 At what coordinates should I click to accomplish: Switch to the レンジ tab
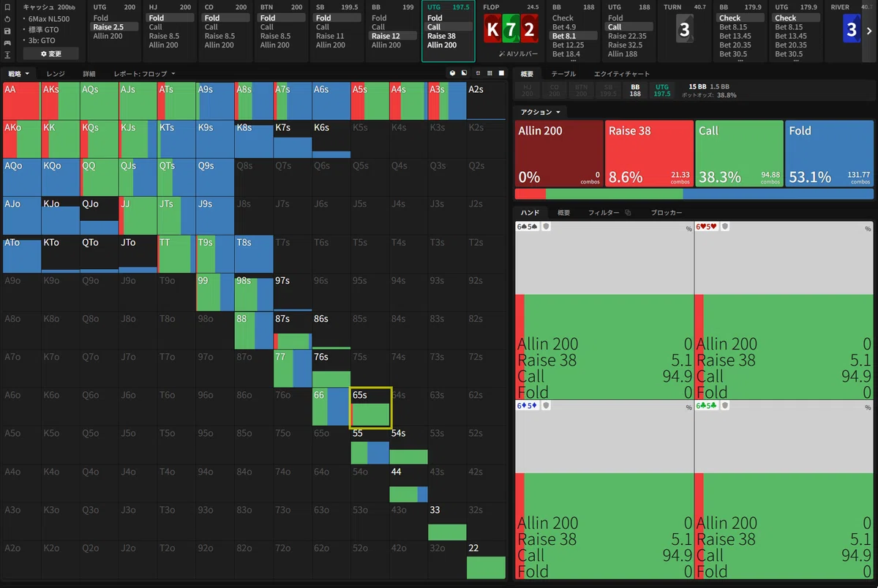coord(56,74)
